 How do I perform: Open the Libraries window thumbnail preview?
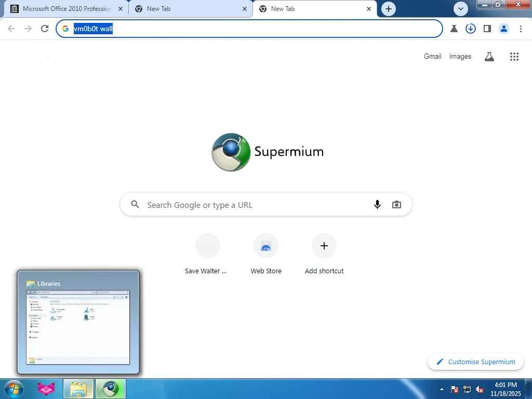[x=78, y=322]
